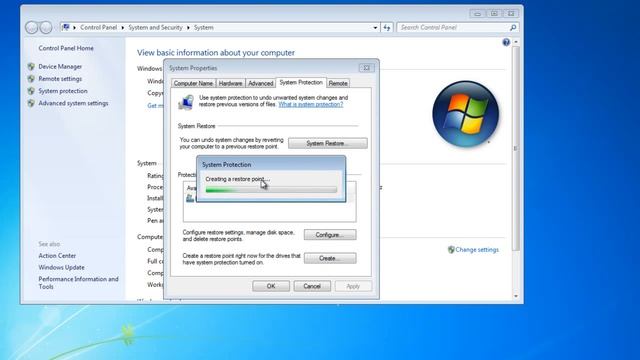Viewport: 640px width, 360px height.
Task: Expand the arrow before Control Panel breadcrumb
Action: pos(74,28)
